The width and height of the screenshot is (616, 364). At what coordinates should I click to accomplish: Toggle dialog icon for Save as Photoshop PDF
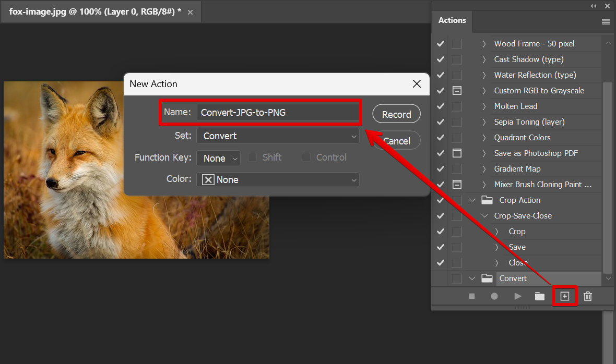(457, 153)
